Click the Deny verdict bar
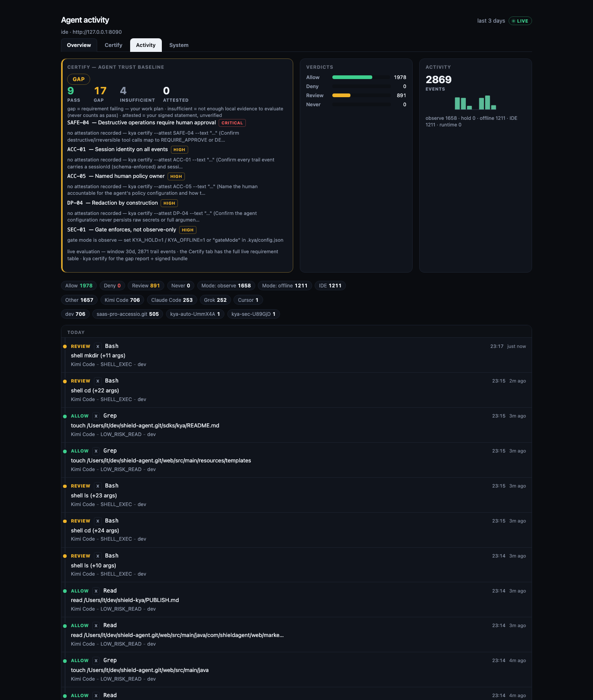The width and height of the screenshot is (593, 700). (x=361, y=86)
